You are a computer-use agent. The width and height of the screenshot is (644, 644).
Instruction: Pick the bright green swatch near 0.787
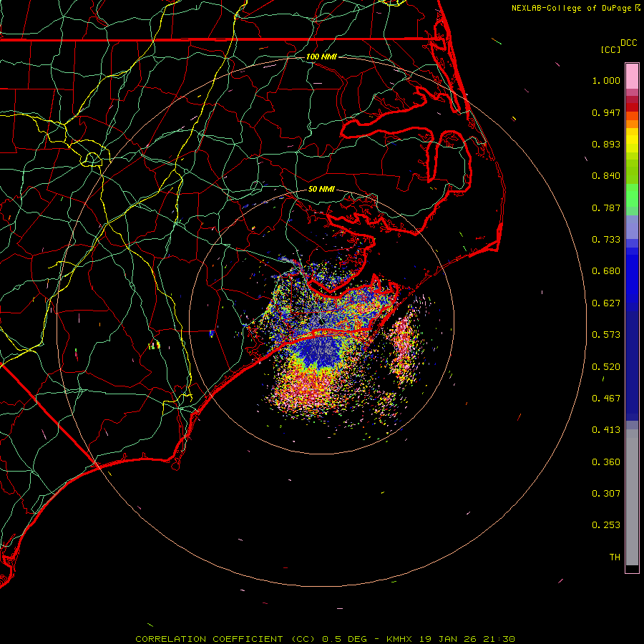tap(632, 195)
